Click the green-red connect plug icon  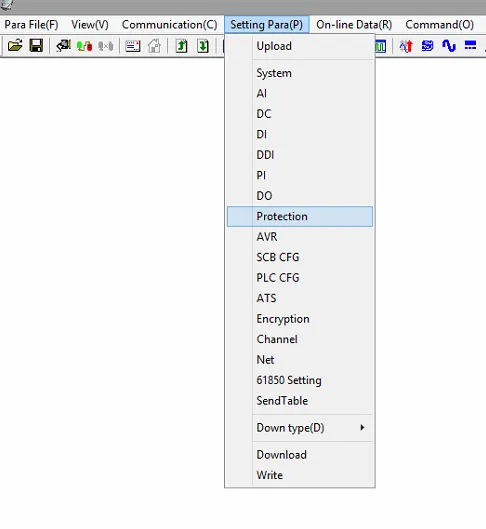coord(84,46)
